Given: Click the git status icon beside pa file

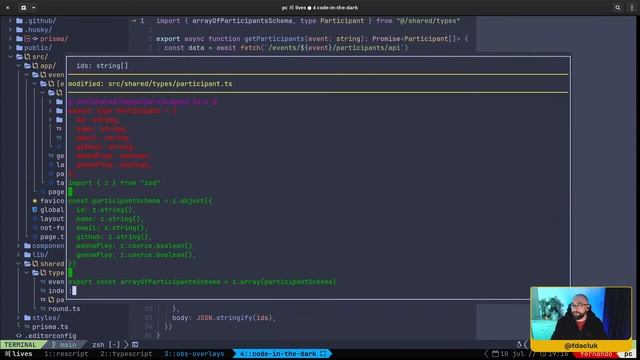Looking at the screenshot, I should (51, 300).
